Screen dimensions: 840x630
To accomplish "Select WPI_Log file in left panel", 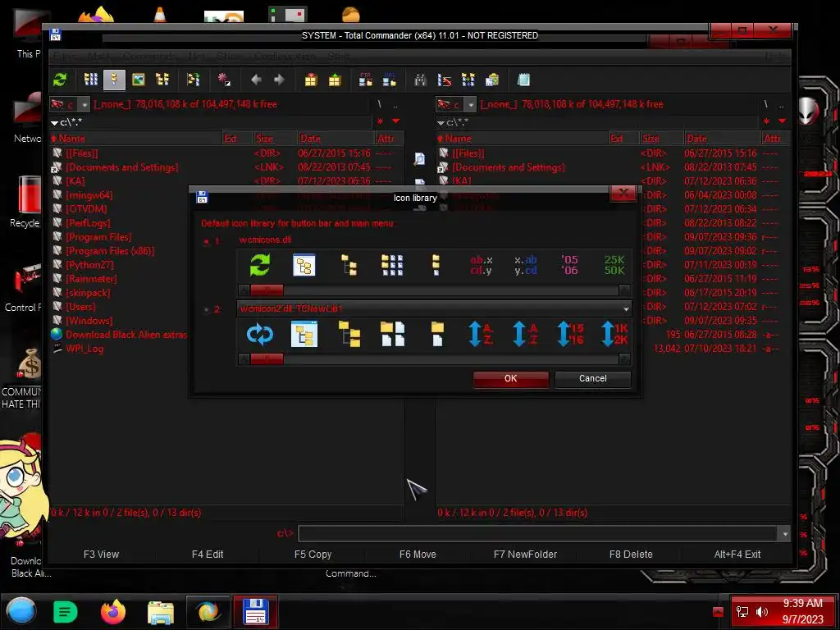I will pyautogui.click(x=84, y=348).
